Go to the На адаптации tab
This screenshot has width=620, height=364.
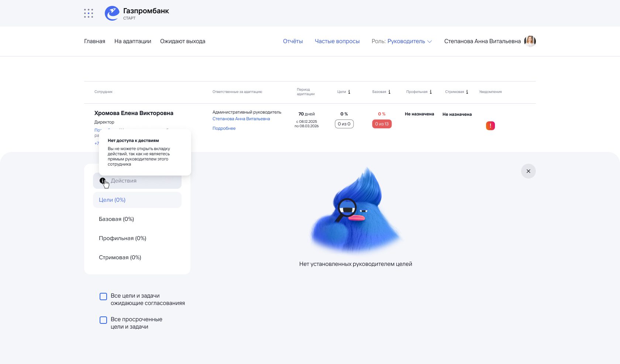point(132,41)
